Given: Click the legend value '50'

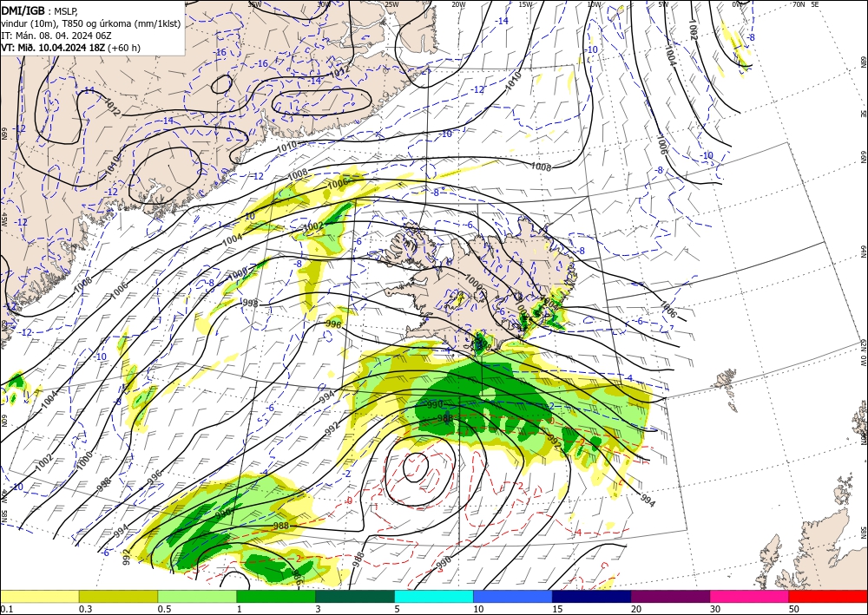Looking at the screenshot, I should (794, 609).
